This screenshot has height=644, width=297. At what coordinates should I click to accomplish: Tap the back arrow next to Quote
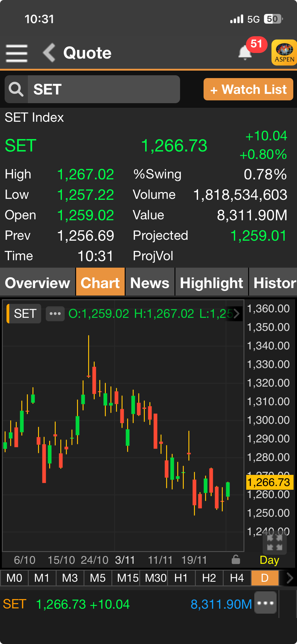pyautogui.click(x=49, y=53)
